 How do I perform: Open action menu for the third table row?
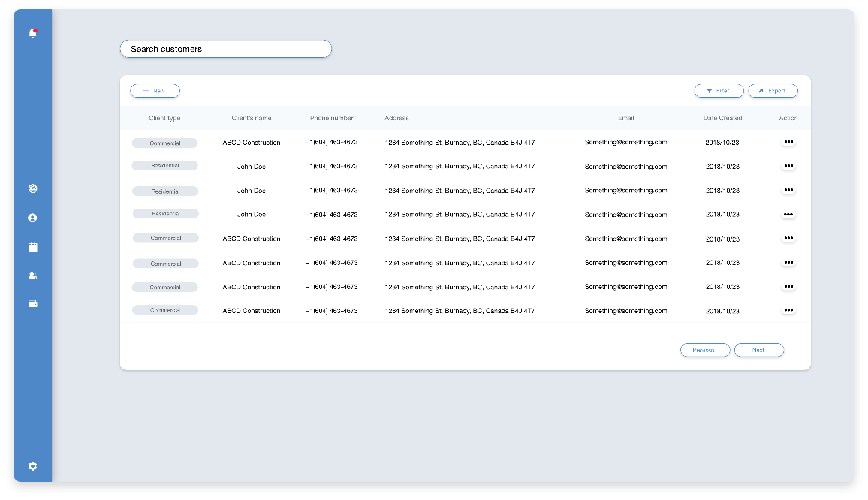pyautogui.click(x=788, y=191)
